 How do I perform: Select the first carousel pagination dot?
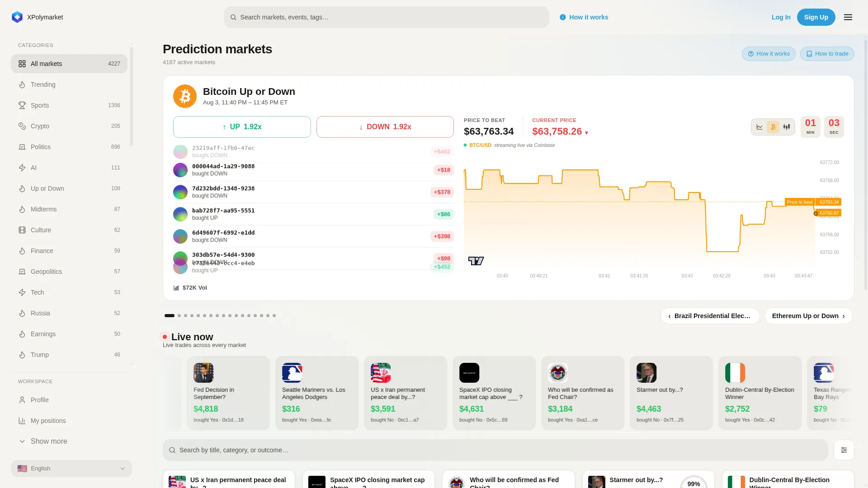pos(170,315)
